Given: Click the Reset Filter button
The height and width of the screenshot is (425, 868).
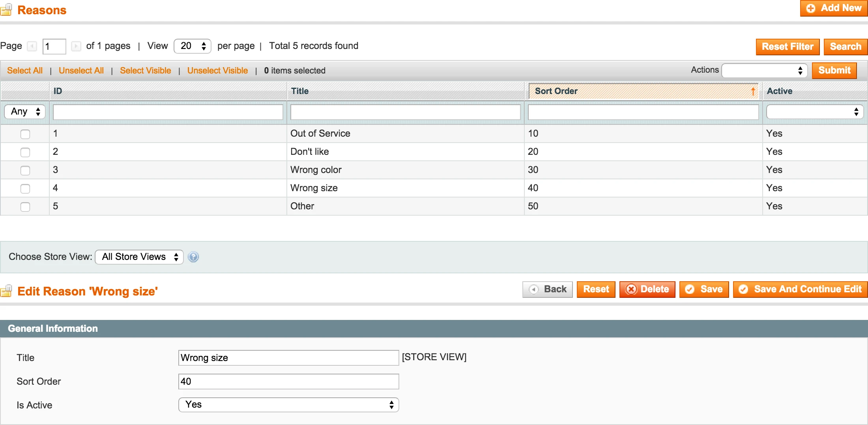Looking at the screenshot, I should (787, 47).
